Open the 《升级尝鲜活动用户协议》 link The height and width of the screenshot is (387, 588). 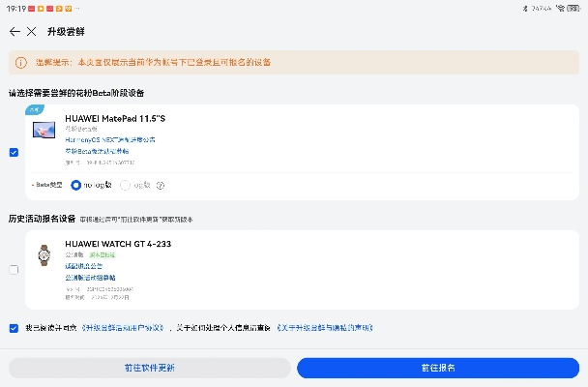click(126, 328)
